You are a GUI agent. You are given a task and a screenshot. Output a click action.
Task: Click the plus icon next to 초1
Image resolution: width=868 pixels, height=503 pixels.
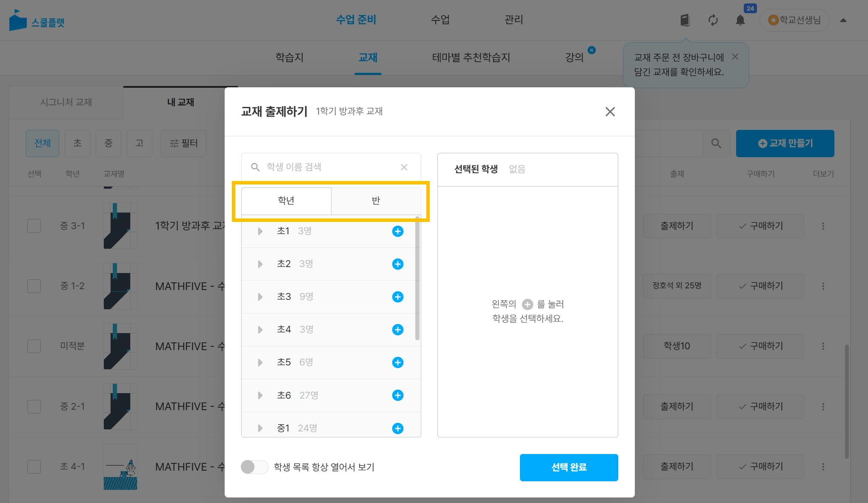tap(397, 231)
